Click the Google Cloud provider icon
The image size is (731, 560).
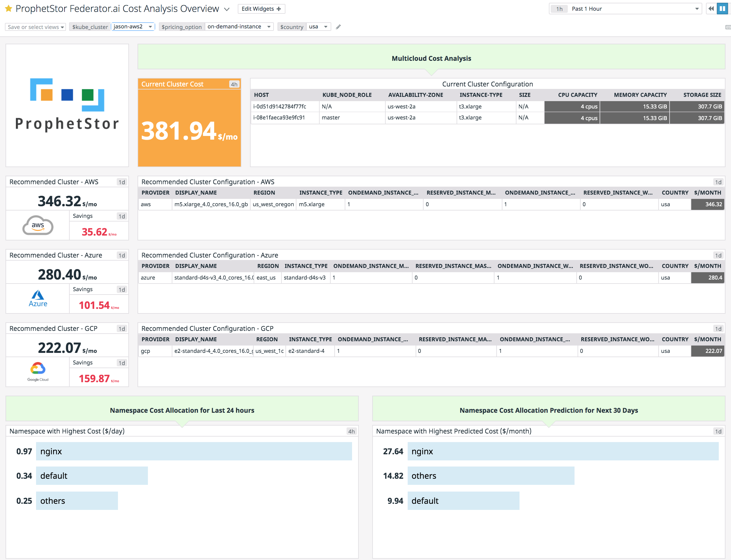point(38,369)
